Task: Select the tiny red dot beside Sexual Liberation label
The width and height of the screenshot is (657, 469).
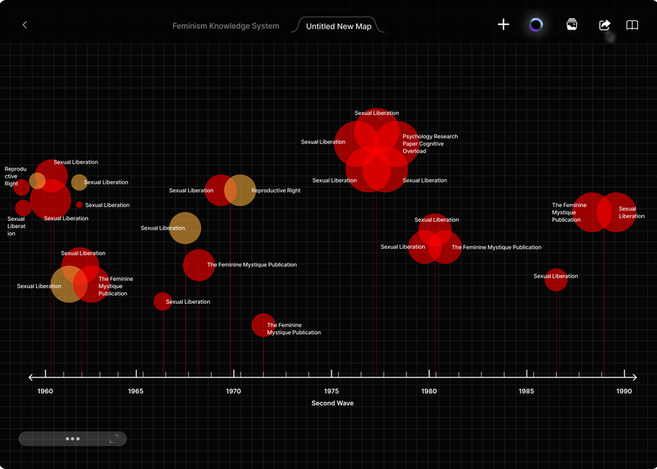Action: (x=79, y=205)
